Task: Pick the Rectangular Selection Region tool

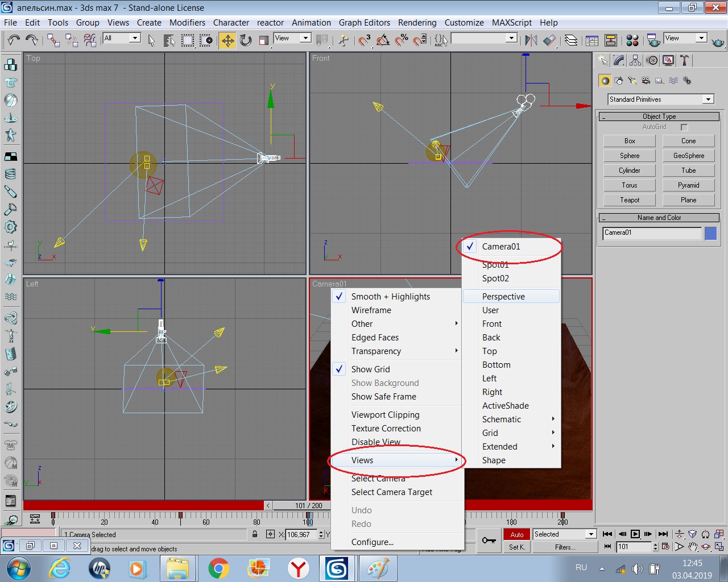Action: 188,40
